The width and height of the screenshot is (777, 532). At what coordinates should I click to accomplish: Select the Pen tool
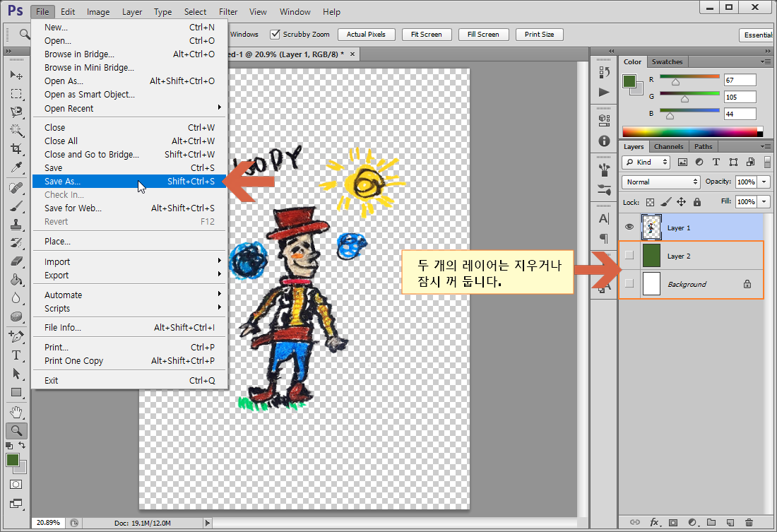tap(16, 337)
